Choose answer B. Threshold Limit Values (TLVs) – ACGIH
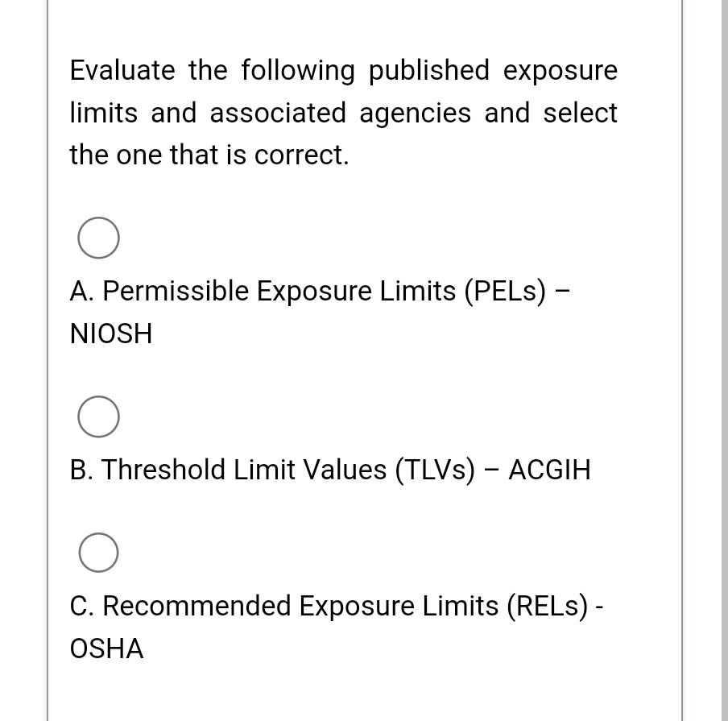Image resolution: width=728 pixels, height=721 pixels. [329, 470]
